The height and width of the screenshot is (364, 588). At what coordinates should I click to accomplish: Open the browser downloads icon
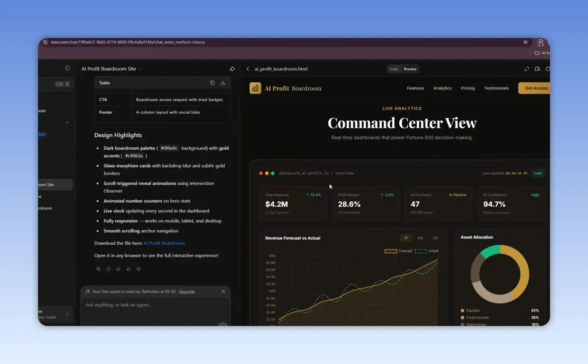540,42
